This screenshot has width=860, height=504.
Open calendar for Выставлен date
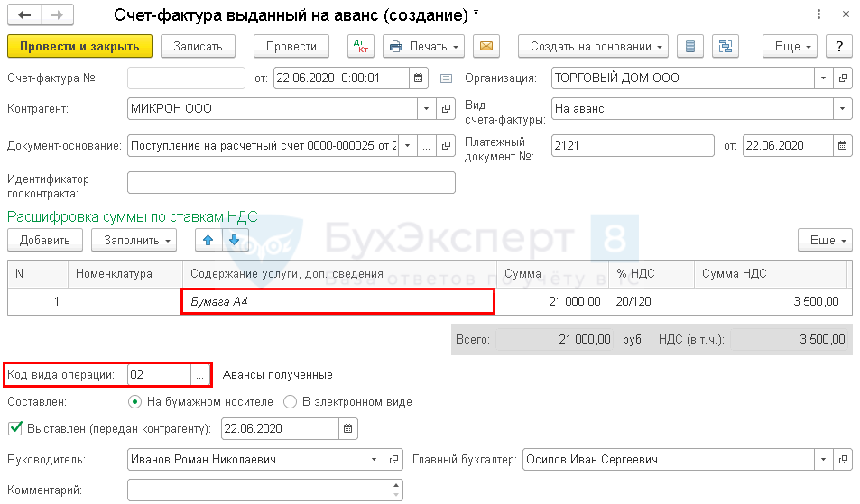point(347,429)
